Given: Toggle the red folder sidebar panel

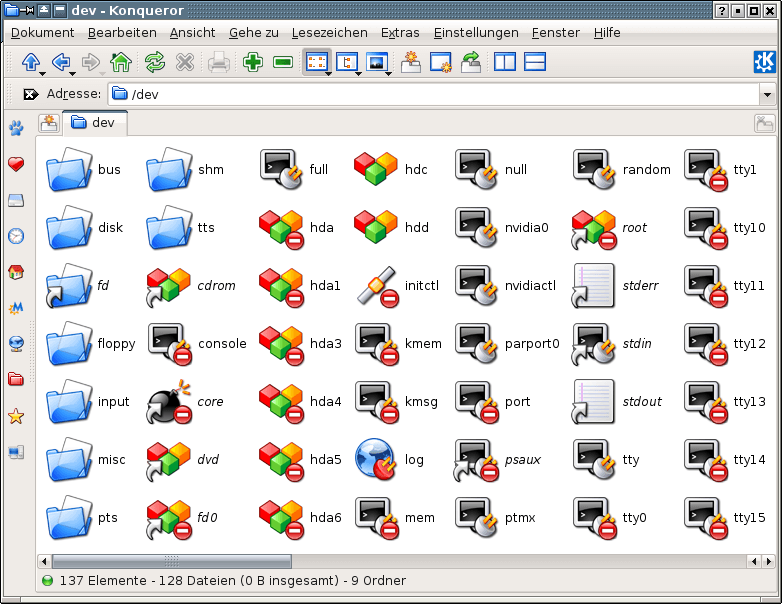Looking at the screenshot, I should click(x=16, y=379).
